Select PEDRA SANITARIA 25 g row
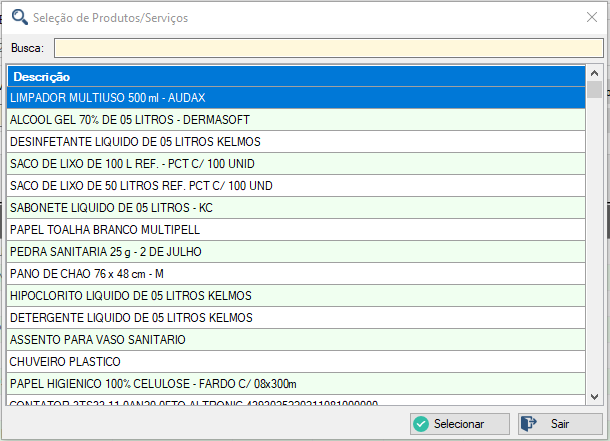The width and height of the screenshot is (610, 441). (x=296, y=252)
